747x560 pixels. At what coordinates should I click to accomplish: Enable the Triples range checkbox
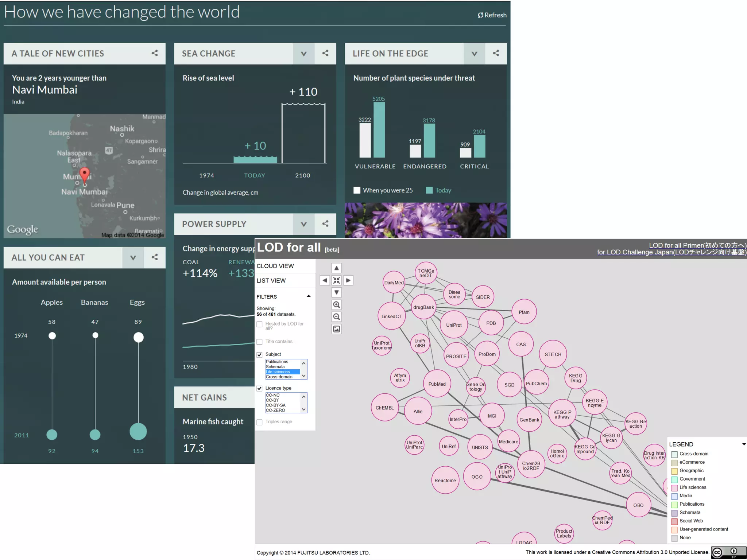pyautogui.click(x=260, y=422)
